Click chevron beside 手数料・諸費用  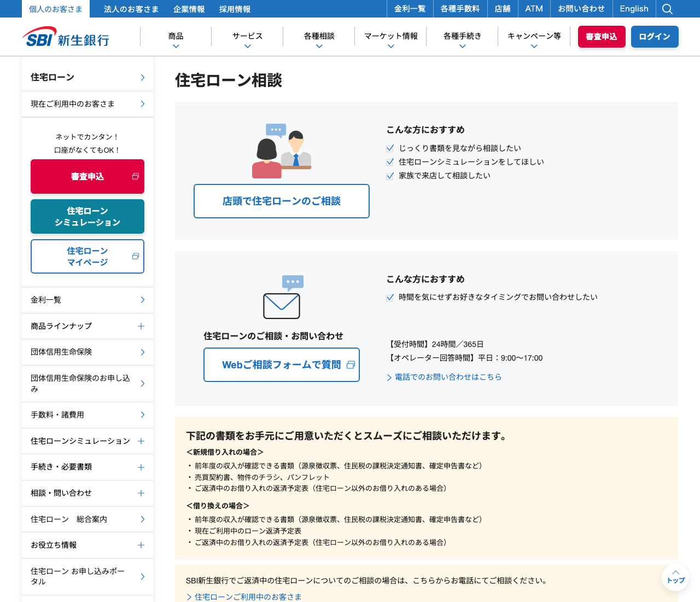143,415
